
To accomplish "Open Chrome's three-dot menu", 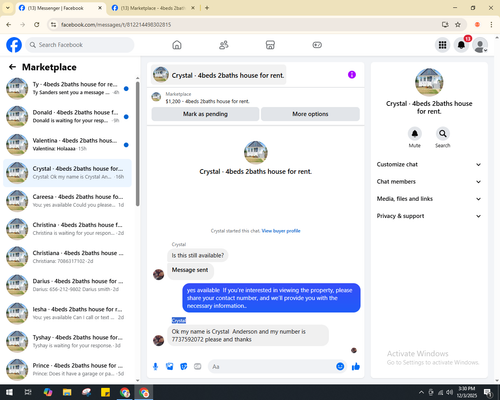I will point(491,25).
